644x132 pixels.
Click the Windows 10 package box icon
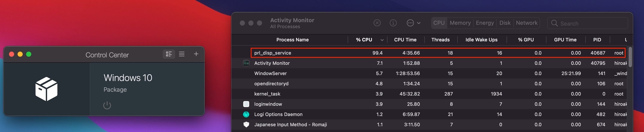[x=46, y=89]
